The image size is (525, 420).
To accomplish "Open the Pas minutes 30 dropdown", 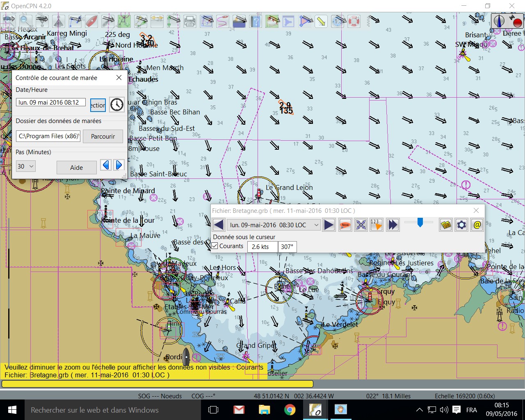I will coord(25,166).
